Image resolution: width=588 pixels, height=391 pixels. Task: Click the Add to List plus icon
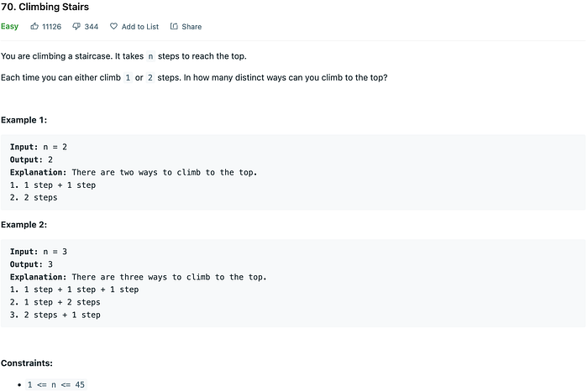pos(113,26)
